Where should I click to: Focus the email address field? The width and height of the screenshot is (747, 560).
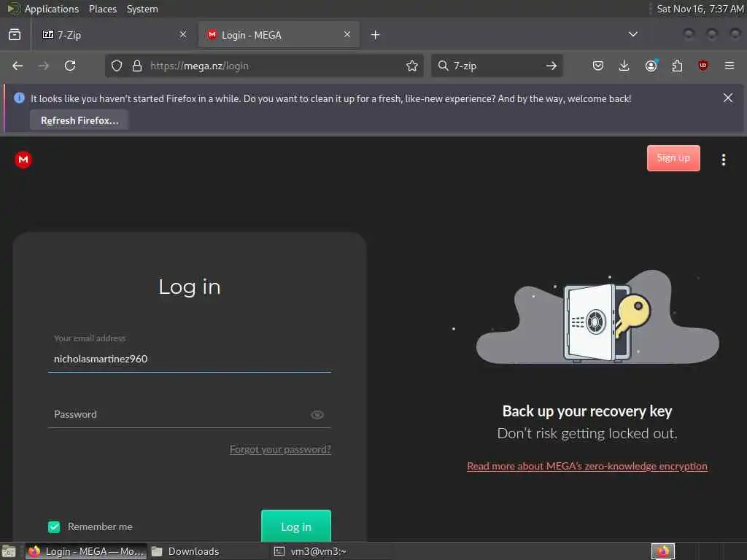pos(190,359)
